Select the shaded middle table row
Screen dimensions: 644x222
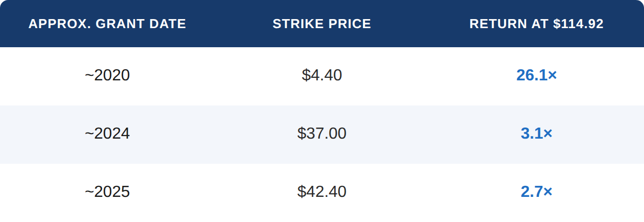pyautogui.click(x=322, y=135)
